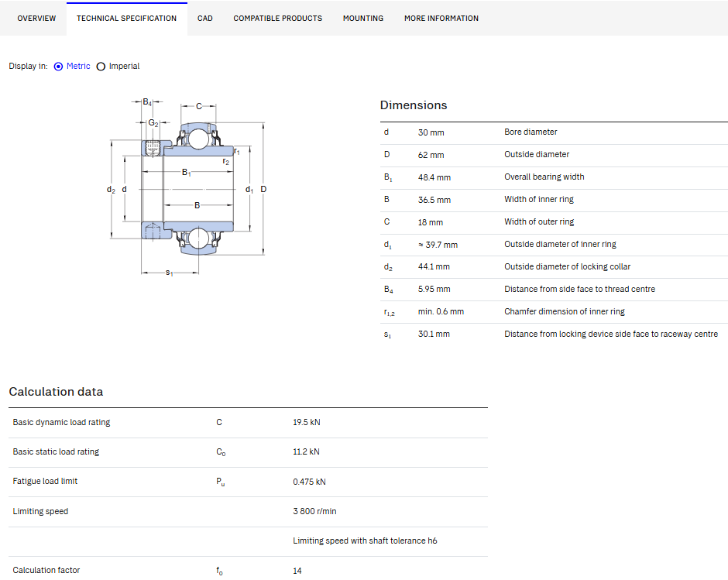The width and height of the screenshot is (728, 580).
Task: Open the More Information tab
Action: tap(441, 18)
